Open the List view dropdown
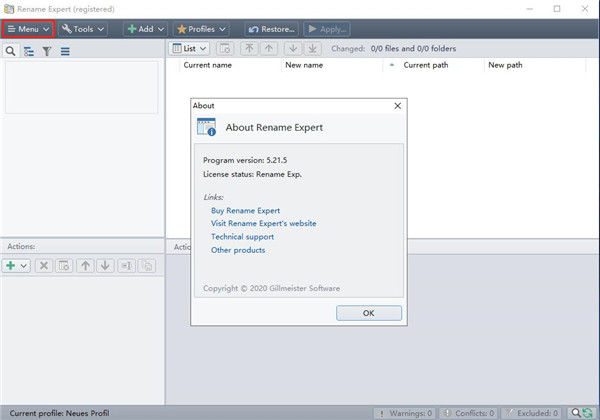Image resolution: width=600 pixels, height=420 pixels. (189, 49)
